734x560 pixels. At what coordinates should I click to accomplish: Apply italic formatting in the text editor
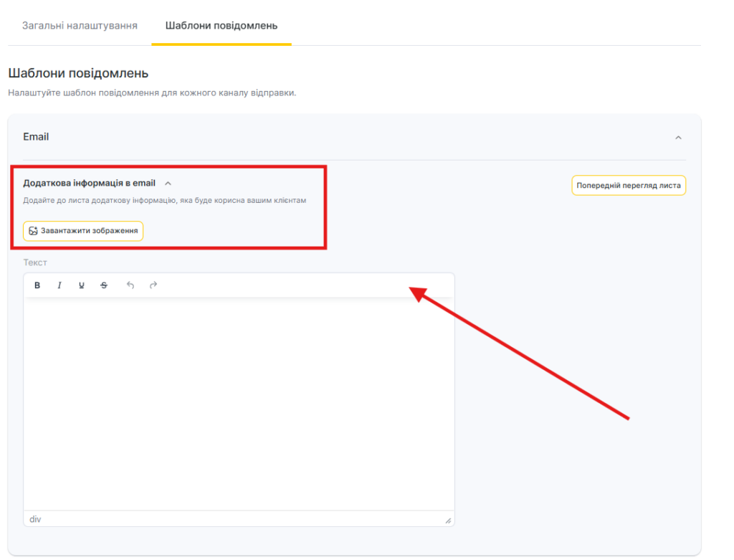coord(59,285)
